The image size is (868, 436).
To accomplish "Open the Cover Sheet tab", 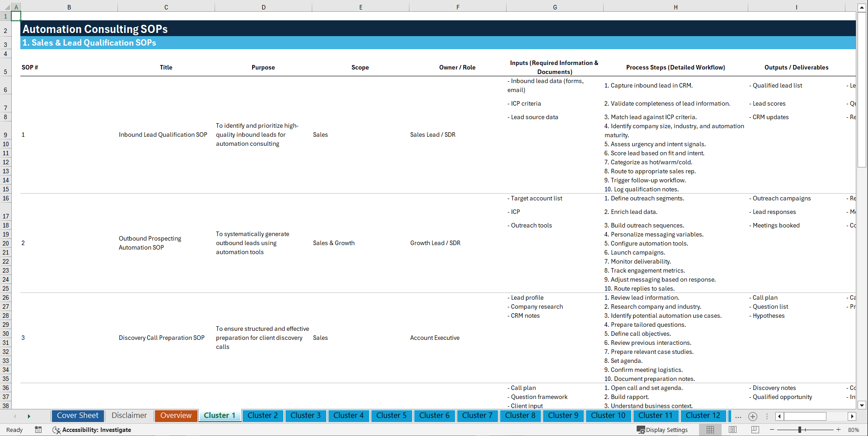I will (x=77, y=416).
